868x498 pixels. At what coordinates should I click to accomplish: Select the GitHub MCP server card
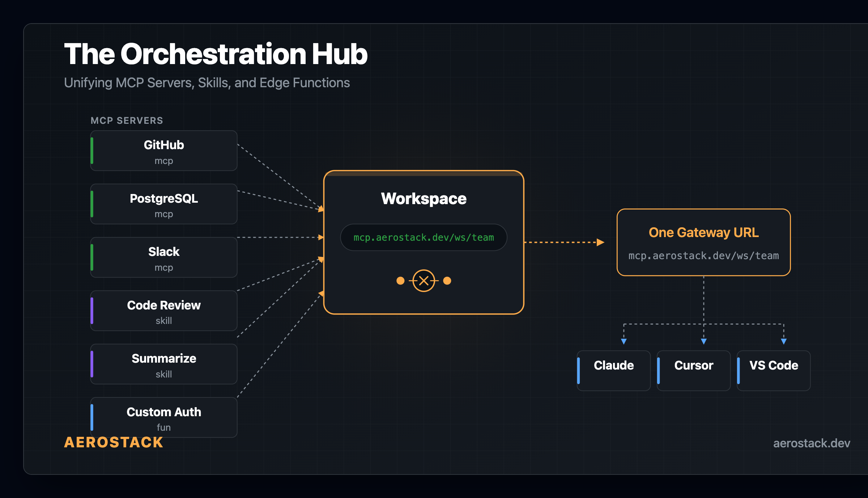pos(163,151)
